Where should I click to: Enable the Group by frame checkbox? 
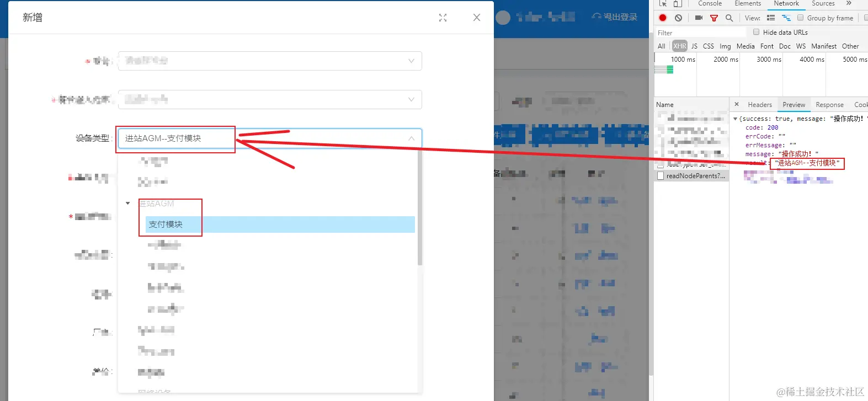point(801,18)
